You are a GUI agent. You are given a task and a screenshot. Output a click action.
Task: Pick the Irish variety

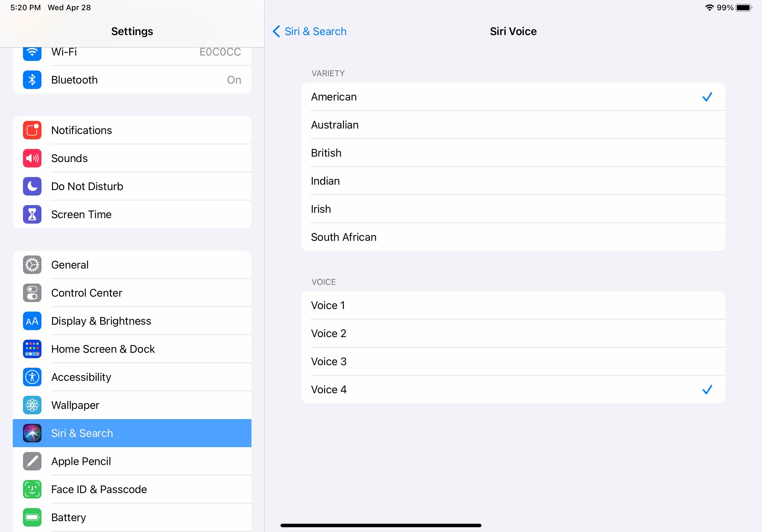513,209
